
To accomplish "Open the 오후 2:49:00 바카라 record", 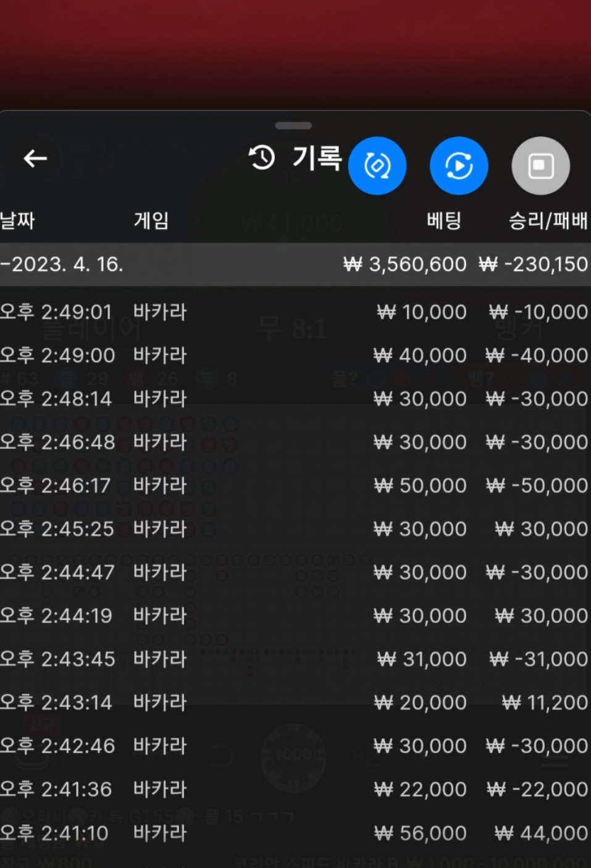I will click(x=294, y=356).
